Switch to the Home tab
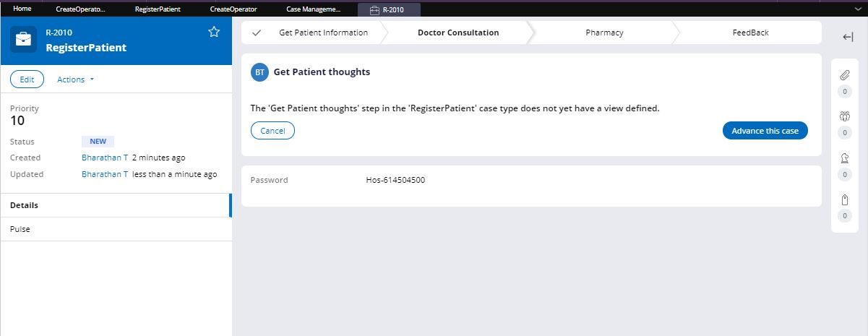This screenshot has height=336, width=868. [22, 9]
